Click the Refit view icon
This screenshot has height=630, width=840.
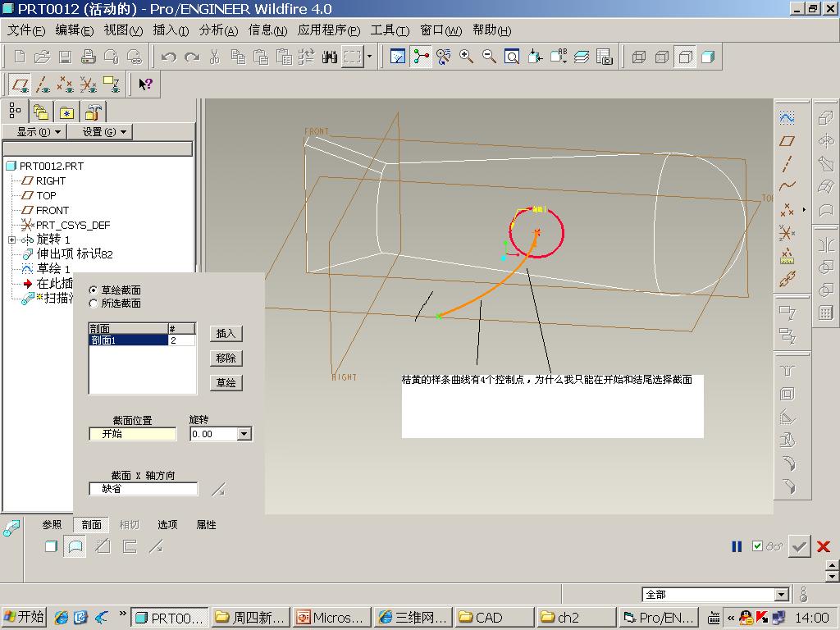click(512, 57)
